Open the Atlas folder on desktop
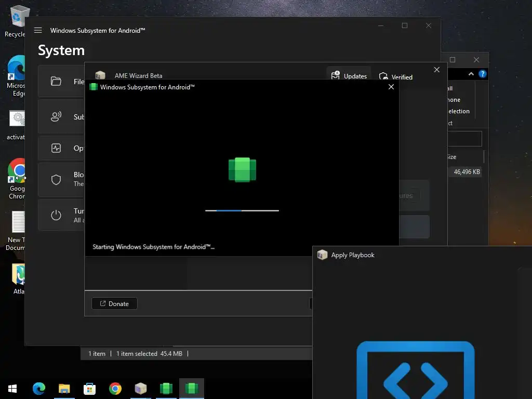 pyautogui.click(x=18, y=279)
